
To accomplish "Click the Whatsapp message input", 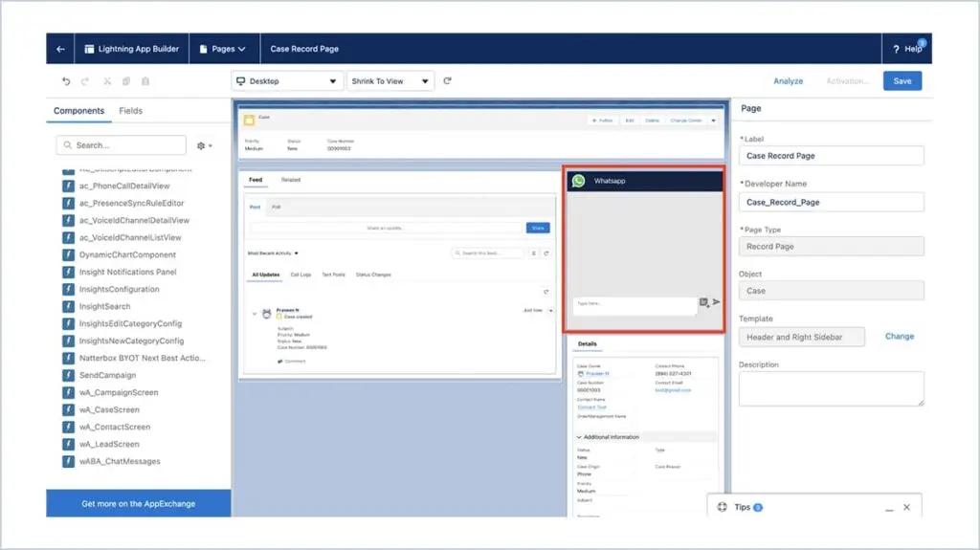I will coord(635,305).
